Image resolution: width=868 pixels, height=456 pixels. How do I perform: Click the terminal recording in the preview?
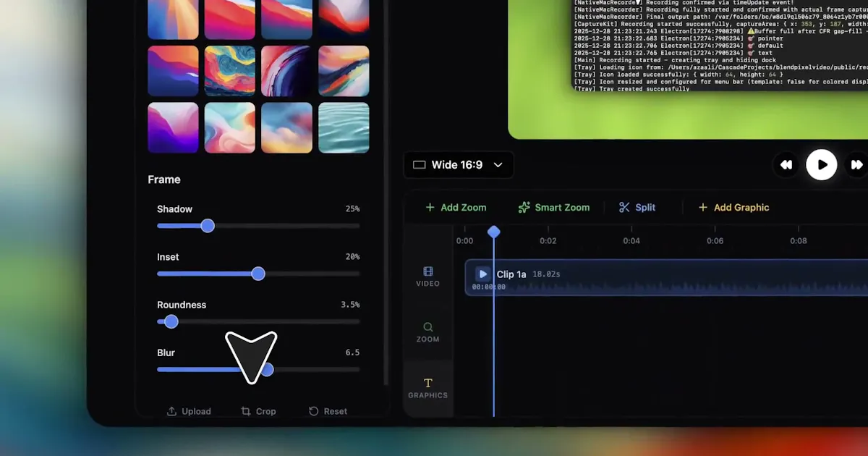point(720,45)
